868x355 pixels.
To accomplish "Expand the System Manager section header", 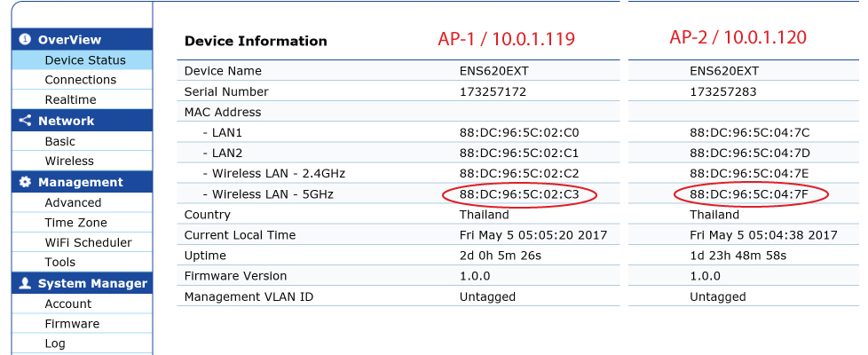I will pyautogui.click(x=82, y=283).
